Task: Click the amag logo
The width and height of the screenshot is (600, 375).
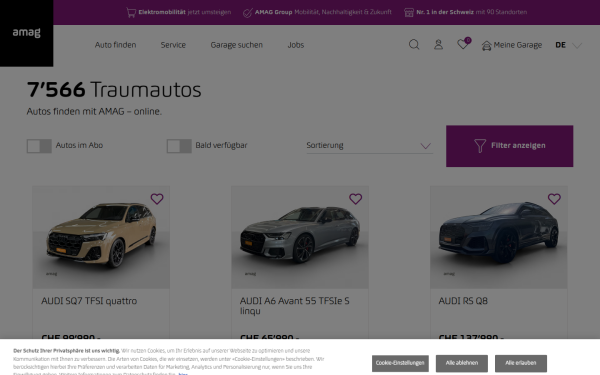Action: coord(26,33)
